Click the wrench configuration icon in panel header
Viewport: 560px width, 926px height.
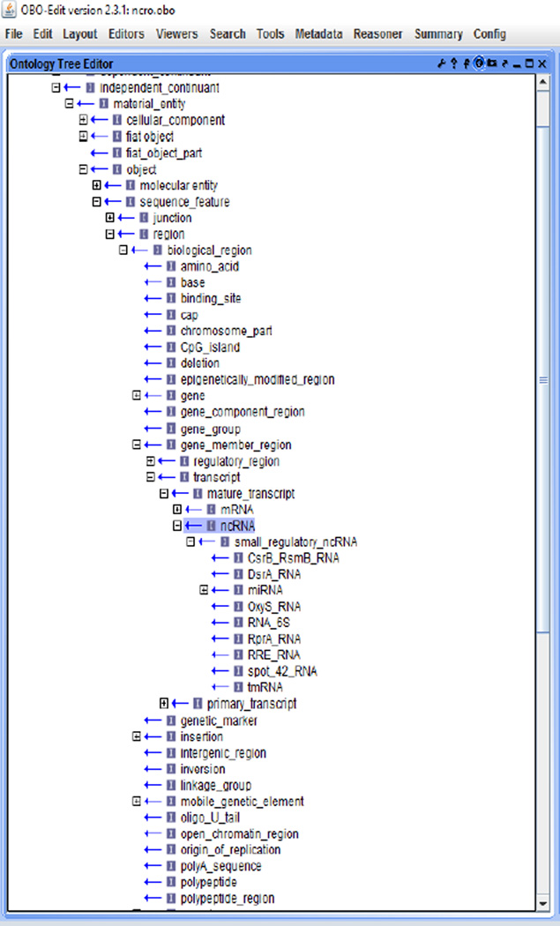coord(442,63)
